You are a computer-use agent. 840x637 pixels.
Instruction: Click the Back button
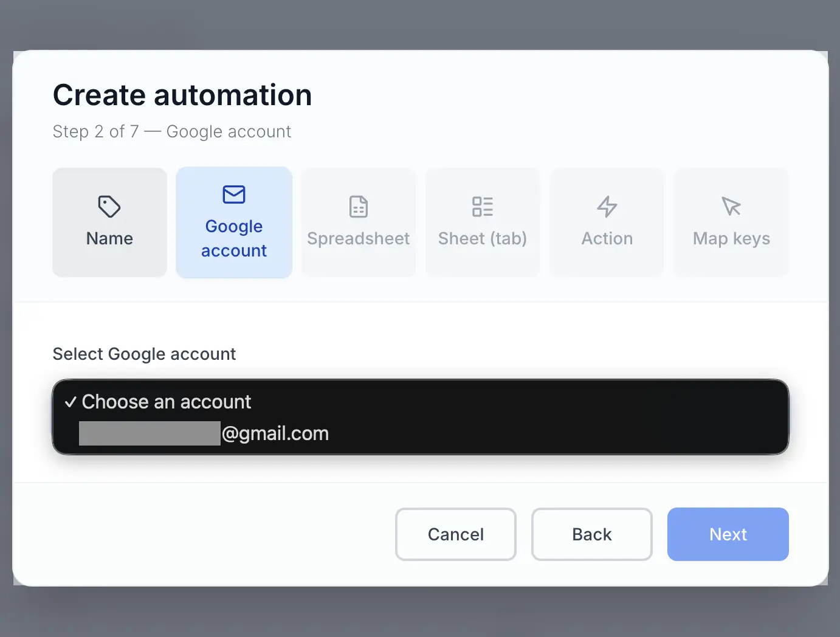pos(591,534)
